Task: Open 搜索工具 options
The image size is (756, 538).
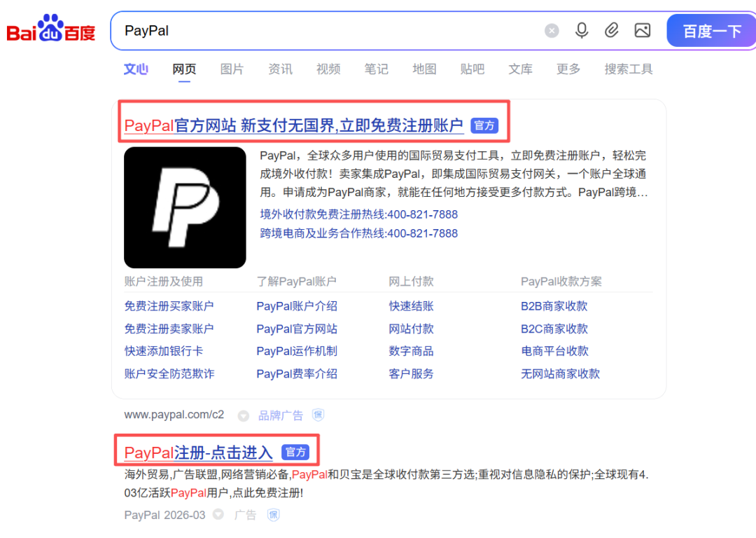Action: pos(628,69)
